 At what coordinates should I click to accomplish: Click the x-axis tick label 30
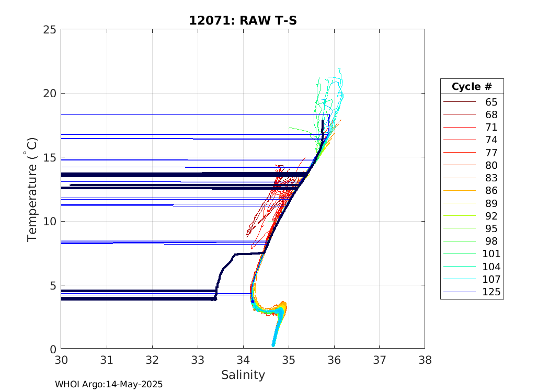point(61,360)
